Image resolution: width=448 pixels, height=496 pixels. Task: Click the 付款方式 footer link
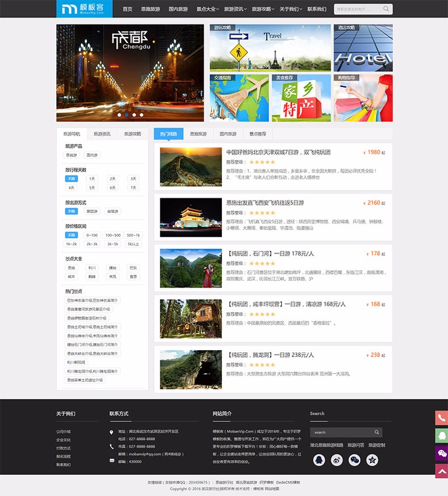(x=64, y=448)
